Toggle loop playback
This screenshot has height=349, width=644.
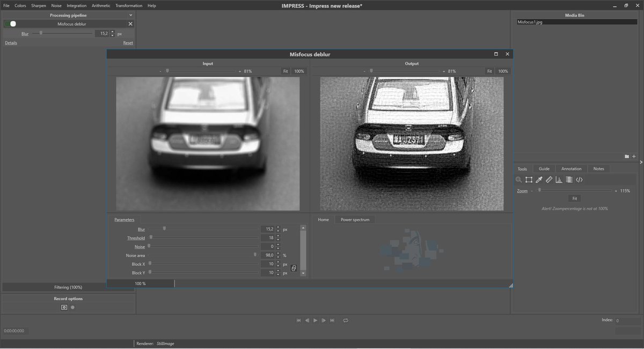point(346,320)
